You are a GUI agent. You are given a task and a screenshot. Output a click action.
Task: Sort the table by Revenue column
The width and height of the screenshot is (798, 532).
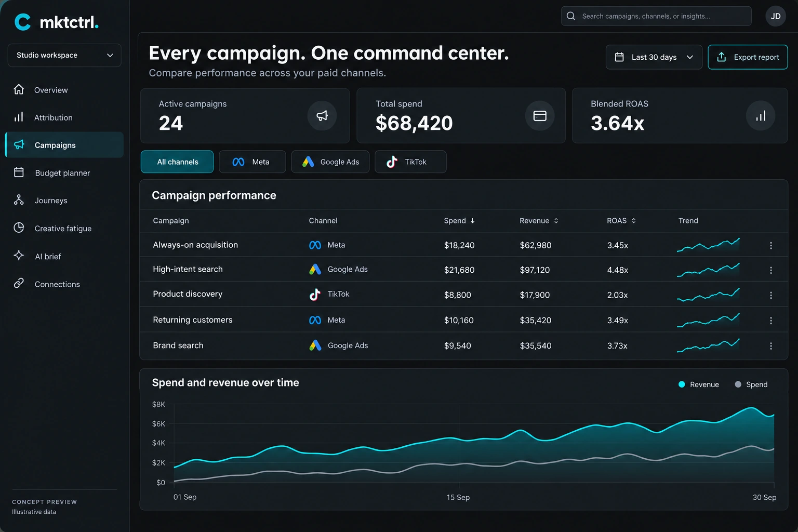pyautogui.click(x=539, y=221)
